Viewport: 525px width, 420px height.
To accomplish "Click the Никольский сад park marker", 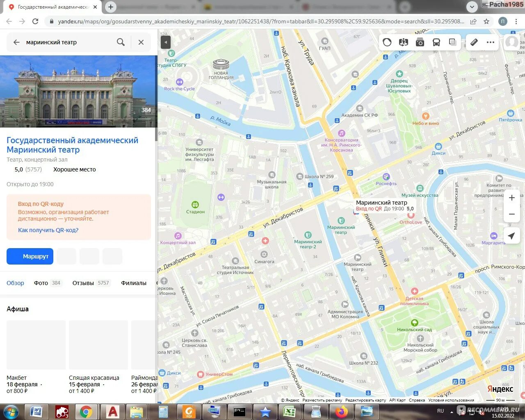I will [414, 323].
